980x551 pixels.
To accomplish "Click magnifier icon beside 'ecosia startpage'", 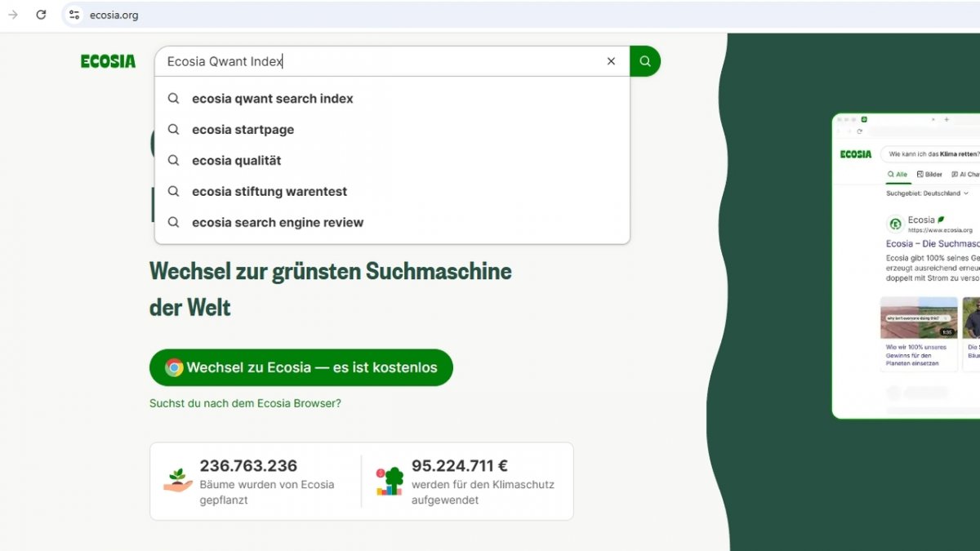I will (x=173, y=129).
